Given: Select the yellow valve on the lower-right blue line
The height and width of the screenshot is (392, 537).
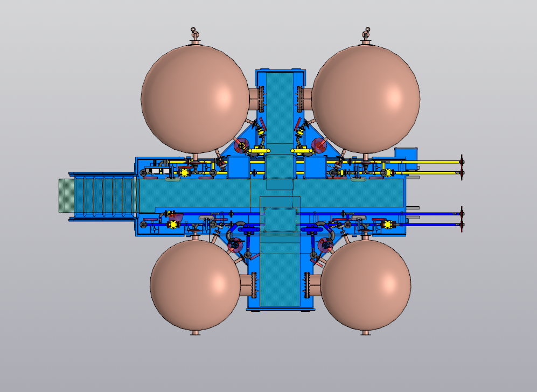Looking at the screenshot, I should tap(388, 225).
